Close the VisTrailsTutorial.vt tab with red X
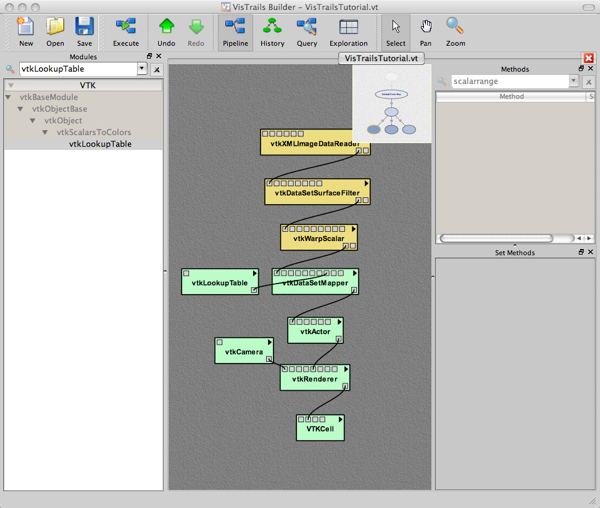 tap(589, 58)
